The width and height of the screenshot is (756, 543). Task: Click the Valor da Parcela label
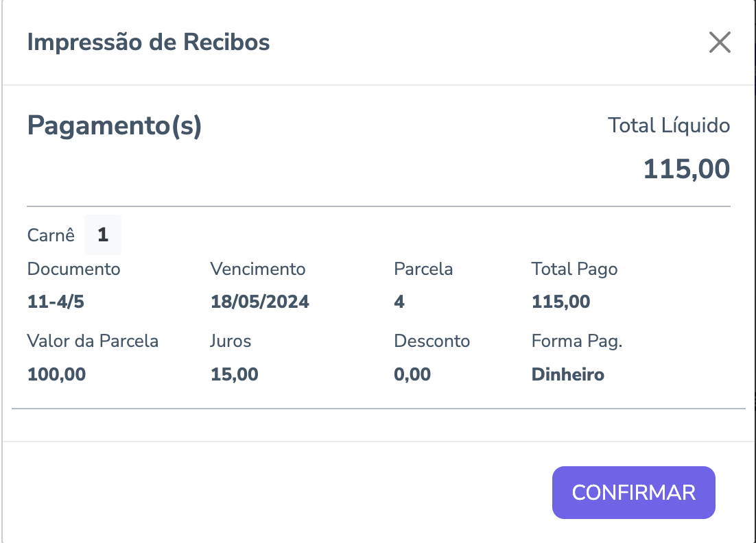[x=93, y=341]
